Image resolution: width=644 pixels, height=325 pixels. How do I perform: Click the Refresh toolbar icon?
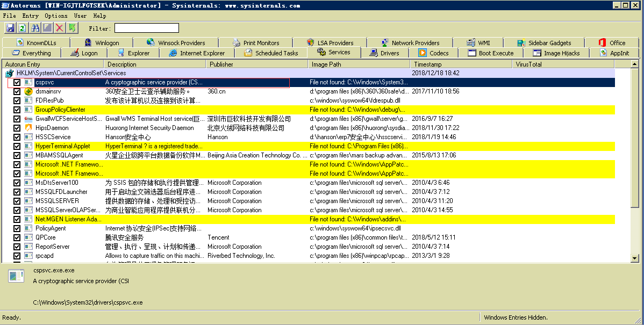[x=22, y=28]
